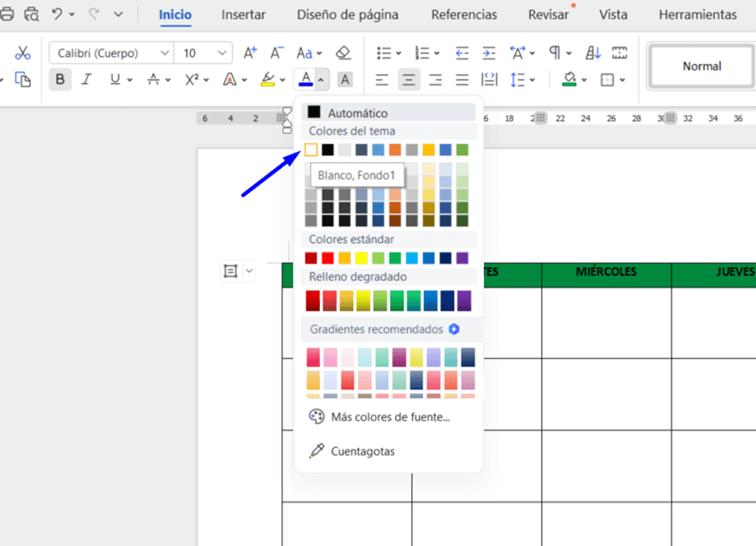Select Automático font color option
756x546 pixels.
tap(358, 113)
